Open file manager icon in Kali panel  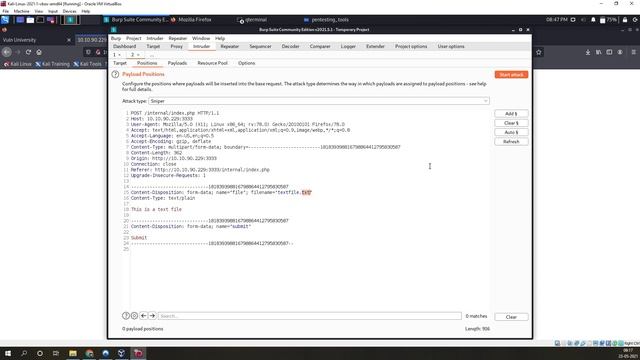(30, 20)
